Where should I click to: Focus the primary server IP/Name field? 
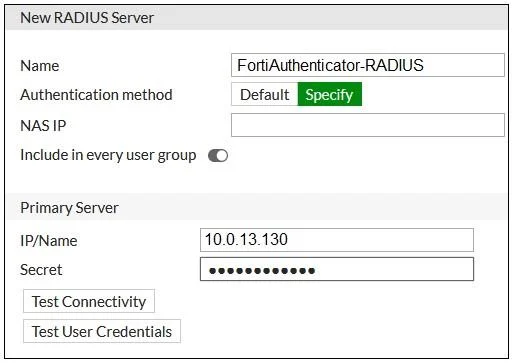(337, 240)
